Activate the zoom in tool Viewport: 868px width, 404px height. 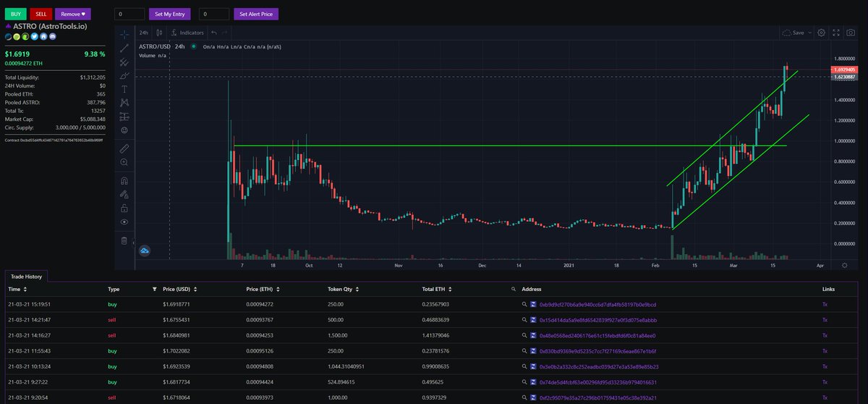pos(124,162)
